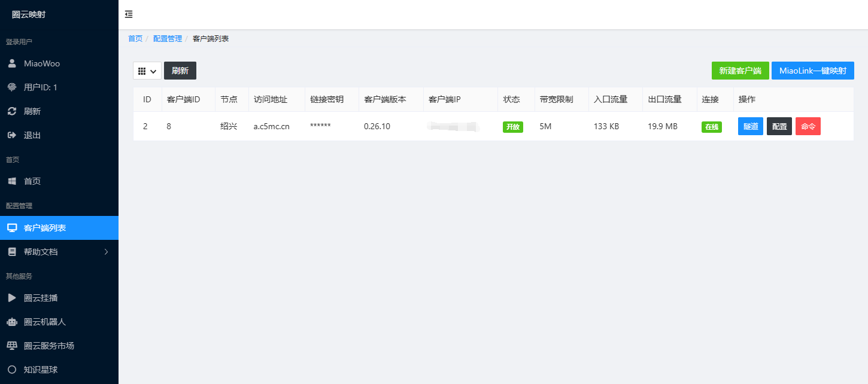
Task: Go to 首页 via the breadcrumb link
Action: pyautogui.click(x=135, y=38)
